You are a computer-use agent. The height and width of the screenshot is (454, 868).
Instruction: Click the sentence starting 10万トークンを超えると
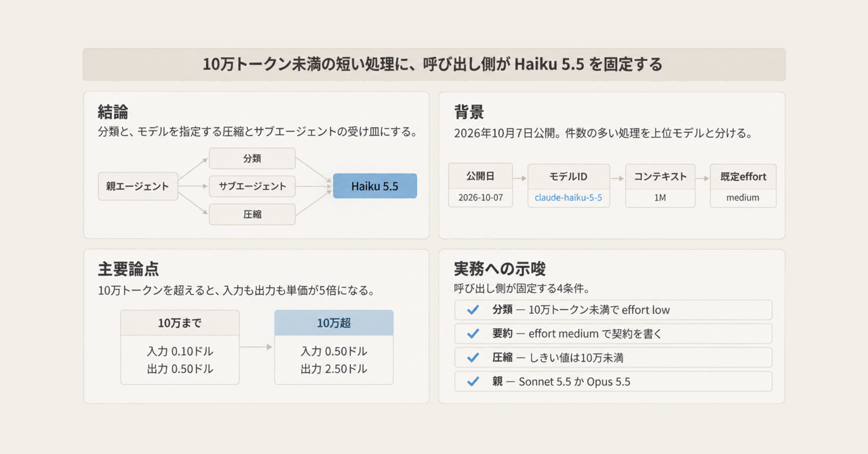pyautogui.click(x=236, y=291)
